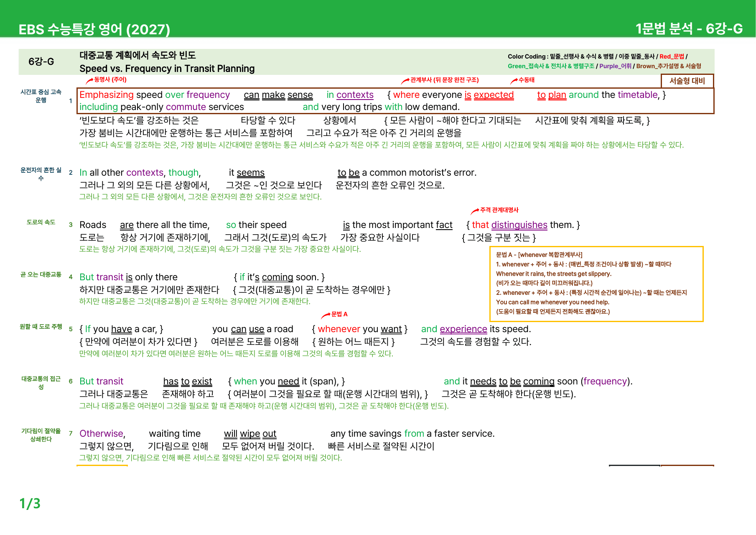Click the Purple_어휘 color coding label
This screenshot has width=756, height=535.
point(615,66)
